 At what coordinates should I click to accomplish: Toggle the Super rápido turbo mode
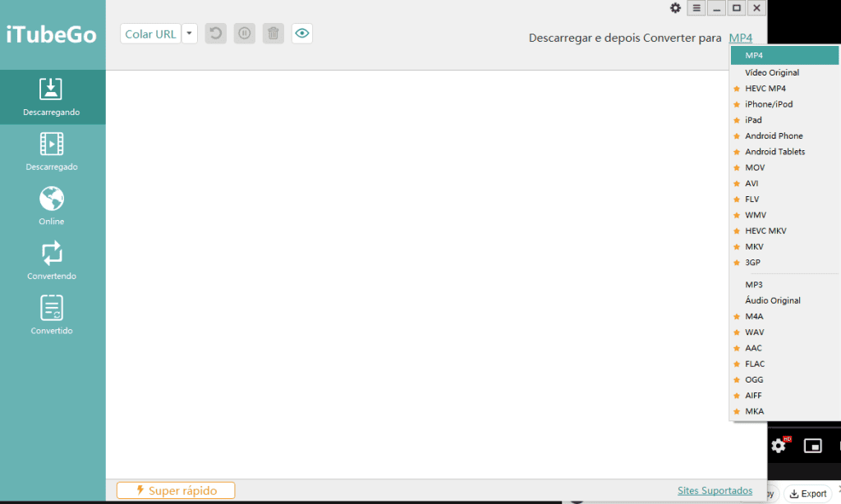(x=176, y=491)
